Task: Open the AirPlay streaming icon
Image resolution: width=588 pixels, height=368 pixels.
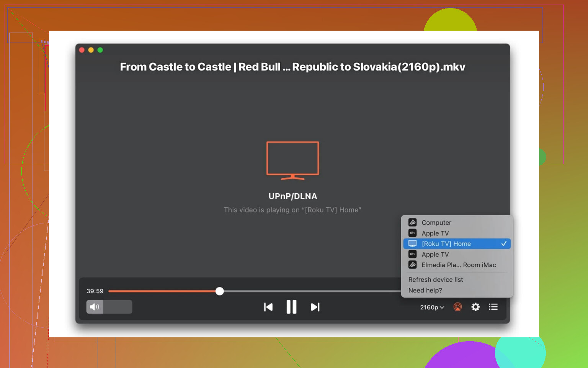Action: click(457, 307)
